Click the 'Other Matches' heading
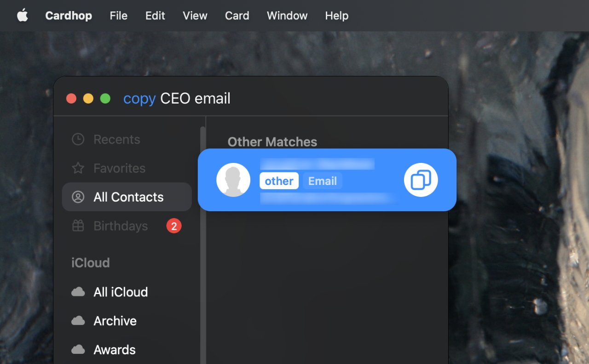 [272, 142]
